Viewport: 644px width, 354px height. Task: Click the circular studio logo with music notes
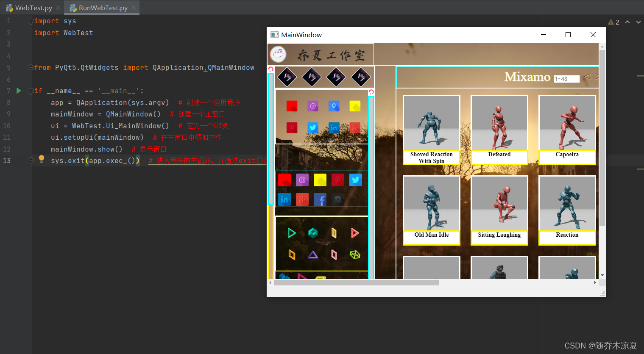coord(278,54)
